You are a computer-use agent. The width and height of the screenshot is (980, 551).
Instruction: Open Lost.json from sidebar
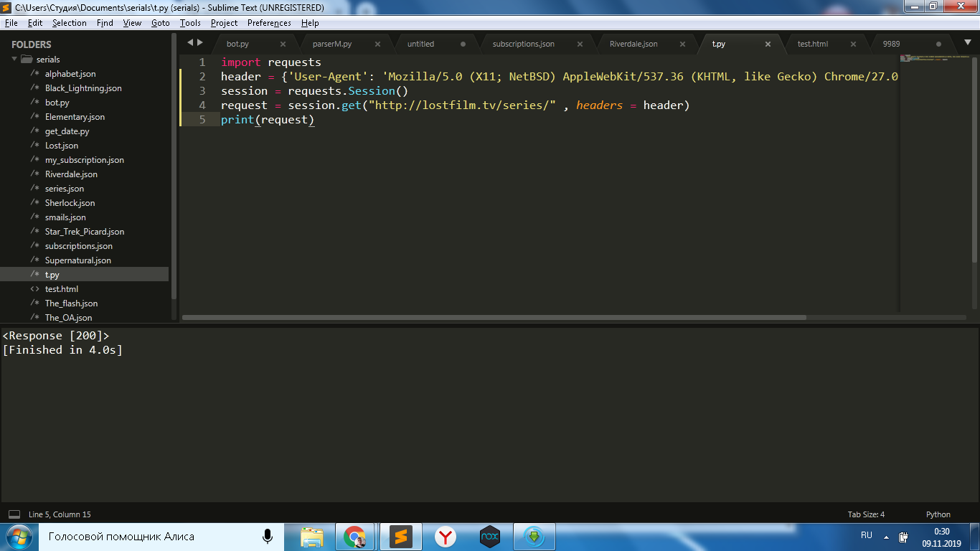[x=62, y=146]
